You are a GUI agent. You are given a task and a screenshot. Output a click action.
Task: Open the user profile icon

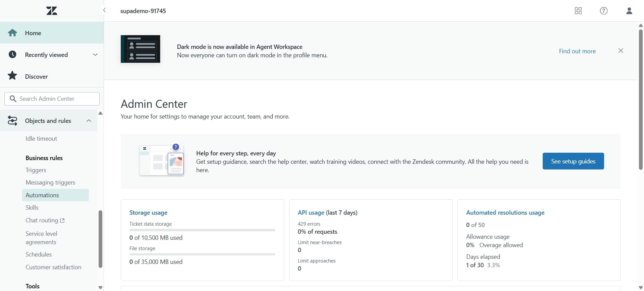tap(629, 11)
